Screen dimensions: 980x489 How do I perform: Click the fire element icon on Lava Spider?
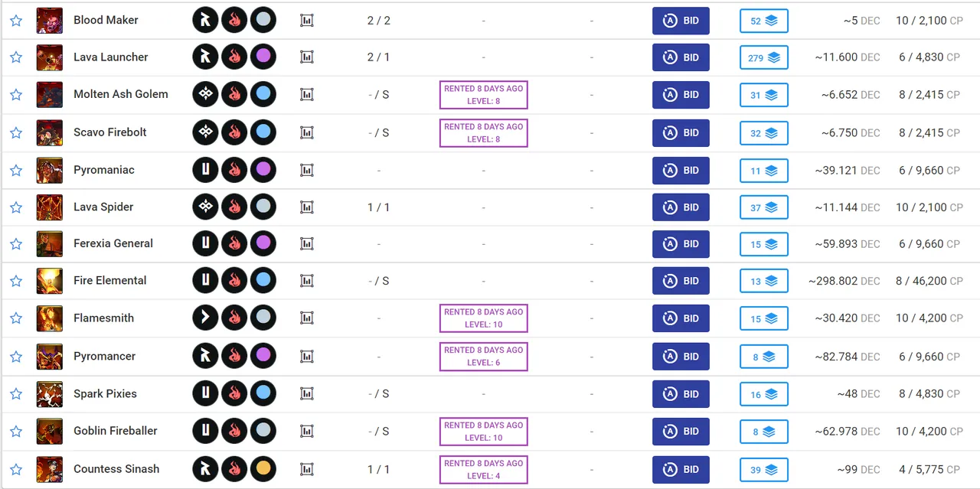pos(234,207)
